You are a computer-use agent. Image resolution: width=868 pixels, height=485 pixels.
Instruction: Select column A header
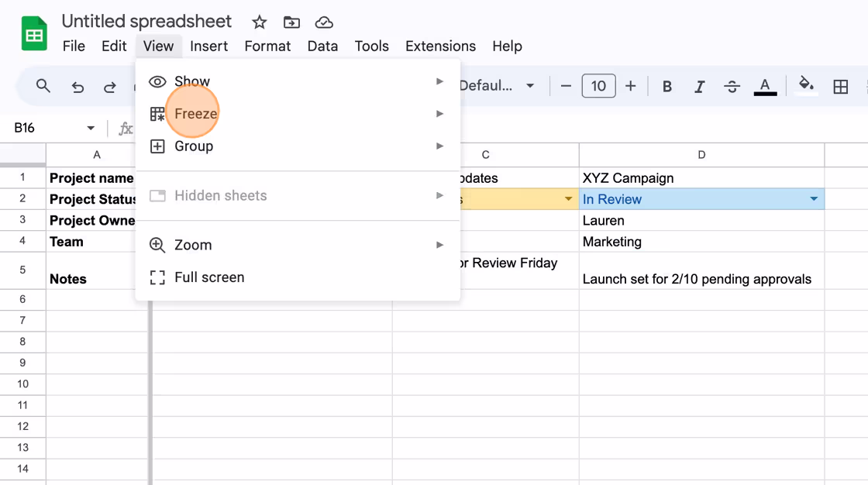97,155
